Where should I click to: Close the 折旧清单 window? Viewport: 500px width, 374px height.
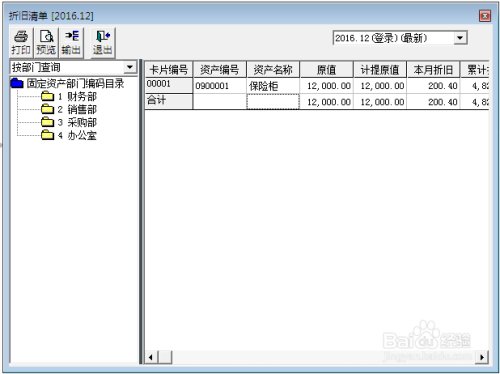click(485, 16)
